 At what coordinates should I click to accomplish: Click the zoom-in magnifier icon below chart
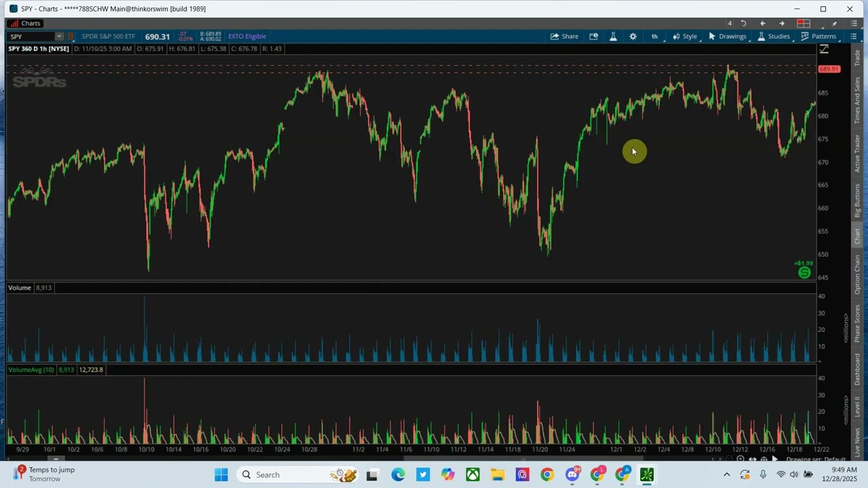(x=740, y=460)
